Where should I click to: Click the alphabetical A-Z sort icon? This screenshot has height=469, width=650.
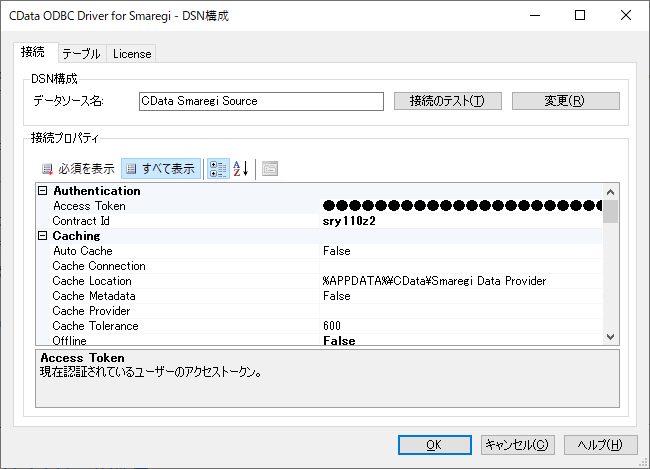241,169
